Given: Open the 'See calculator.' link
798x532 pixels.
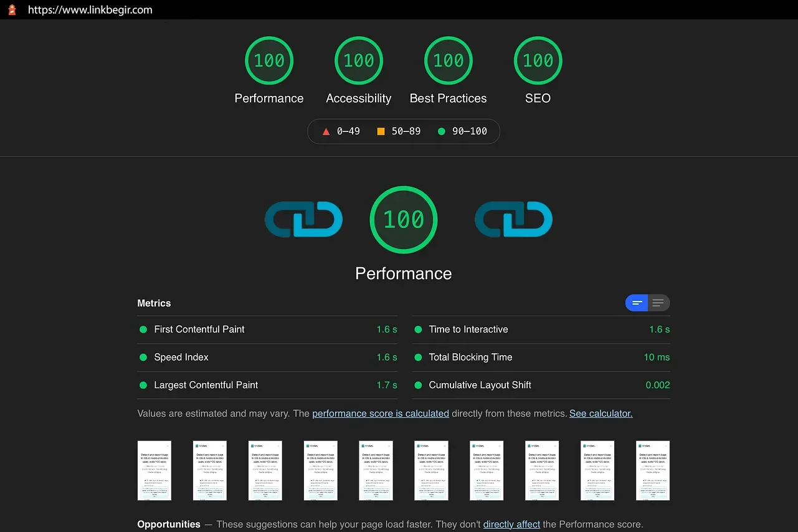Looking at the screenshot, I should [x=601, y=413].
